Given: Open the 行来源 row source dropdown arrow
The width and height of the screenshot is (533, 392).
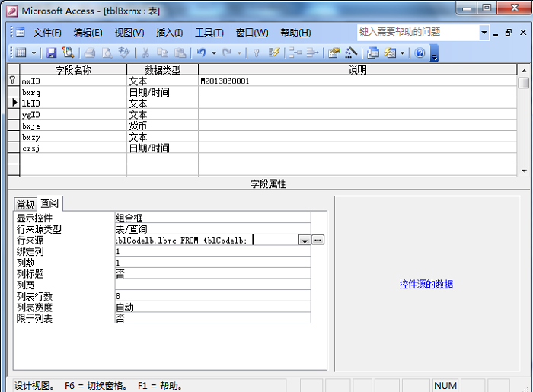Looking at the screenshot, I should (x=305, y=240).
